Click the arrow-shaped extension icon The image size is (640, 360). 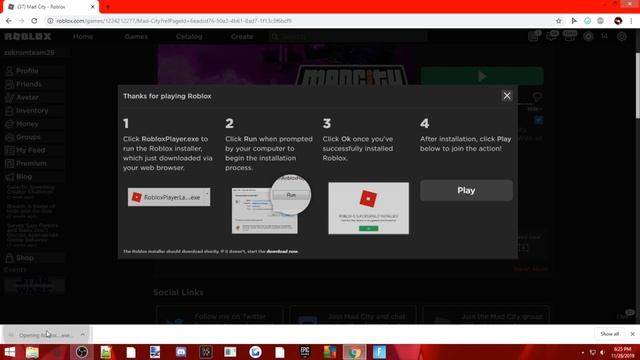(x=574, y=21)
